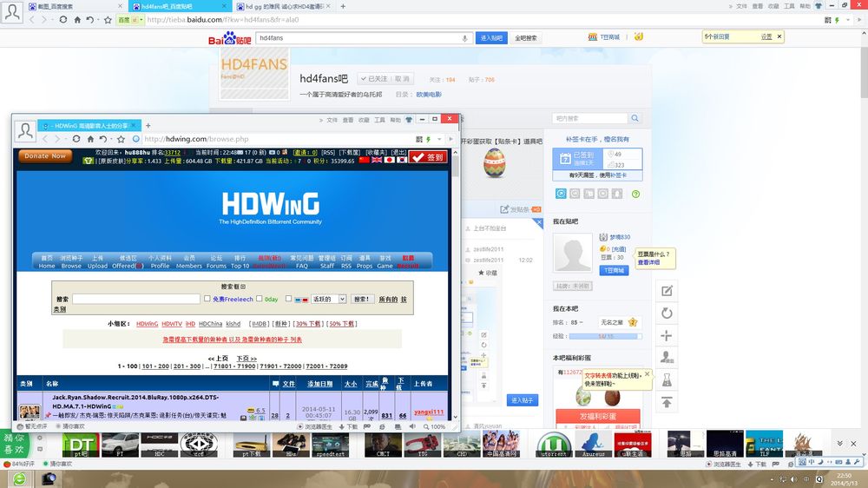Click home icon in the Baidu Tieba window toolbar

click(x=77, y=19)
